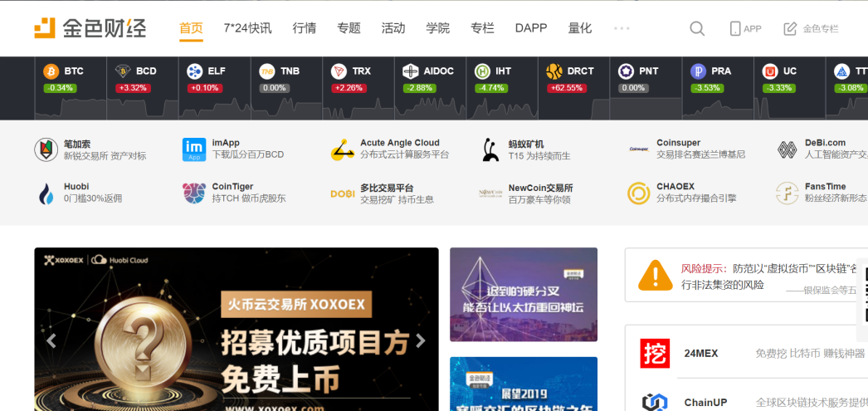Expand the more menu ellipsis
868x411 pixels.
click(622, 28)
